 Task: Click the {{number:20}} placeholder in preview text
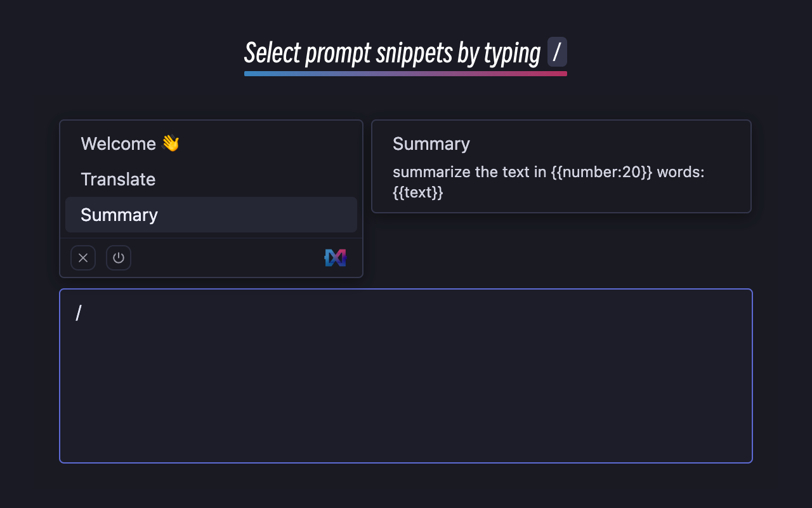603,171
